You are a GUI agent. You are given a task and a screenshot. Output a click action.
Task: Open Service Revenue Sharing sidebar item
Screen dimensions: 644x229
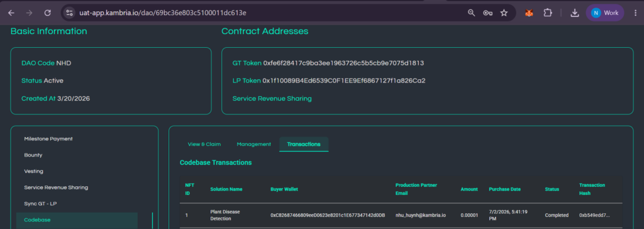point(56,187)
